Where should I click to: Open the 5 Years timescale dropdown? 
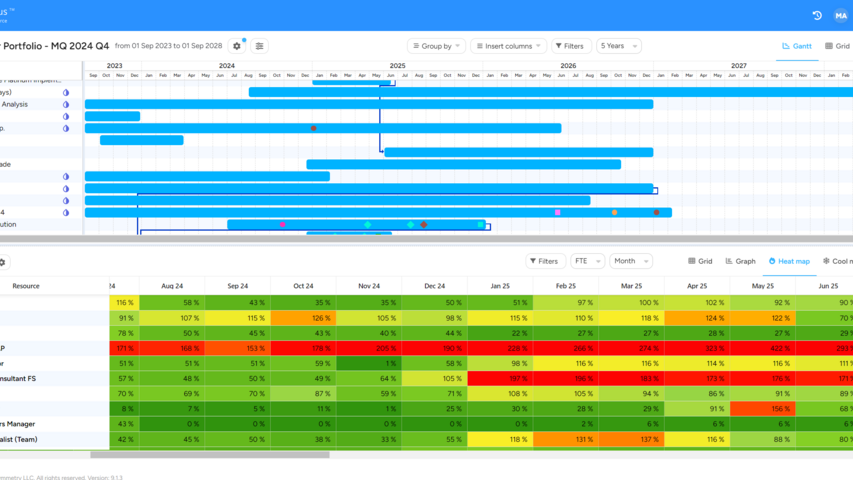click(618, 46)
